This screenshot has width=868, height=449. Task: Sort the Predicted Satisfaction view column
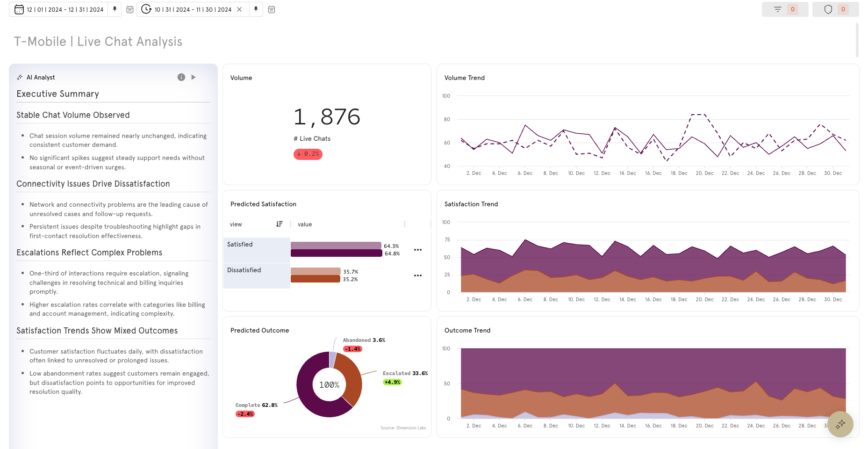point(280,224)
